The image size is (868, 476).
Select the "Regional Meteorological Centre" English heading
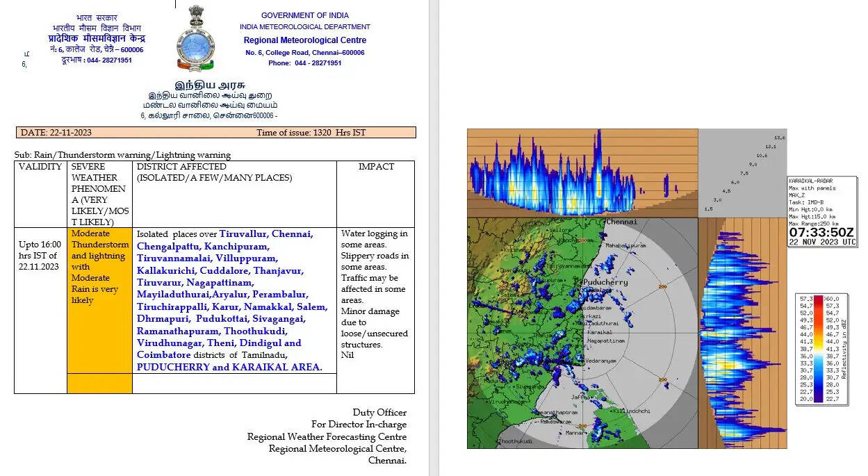point(306,40)
